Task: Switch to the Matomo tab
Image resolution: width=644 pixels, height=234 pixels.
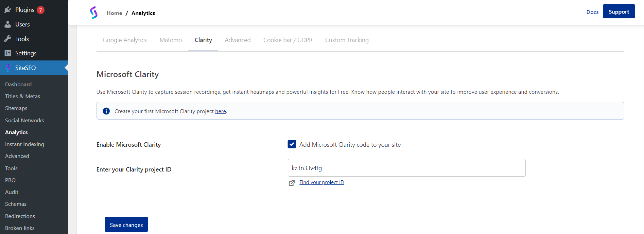Action: [x=171, y=40]
